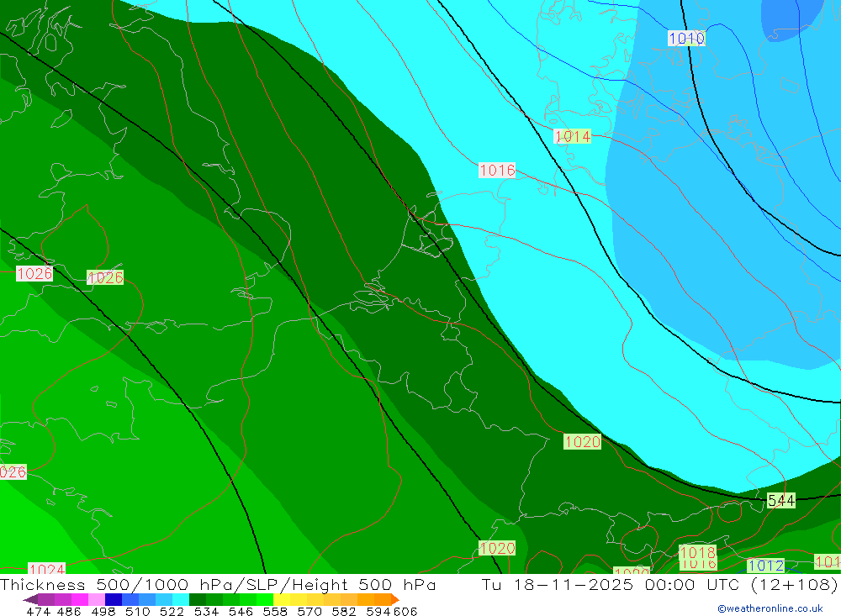Select the darkest green legend swatch
This screenshot has width=841, height=616.
click(x=198, y=599)
